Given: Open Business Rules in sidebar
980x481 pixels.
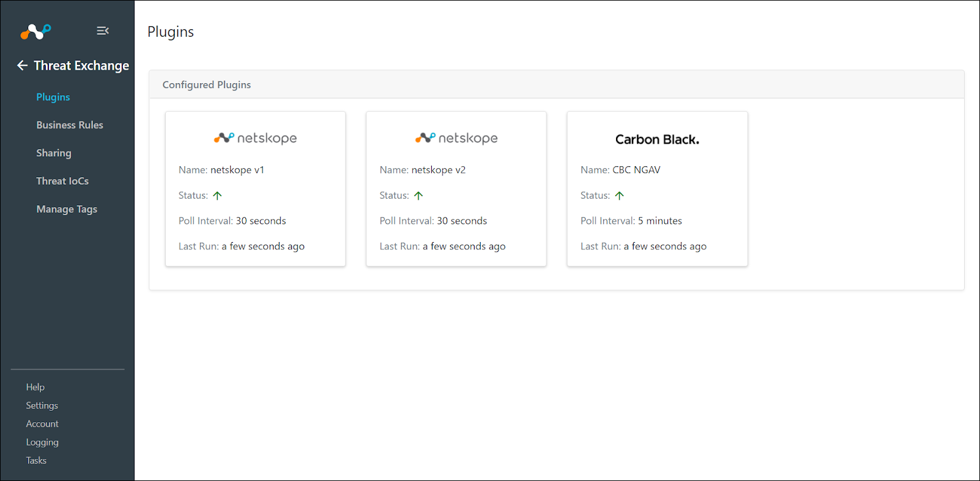Looking at the screenshot, I should coord(70,125).
